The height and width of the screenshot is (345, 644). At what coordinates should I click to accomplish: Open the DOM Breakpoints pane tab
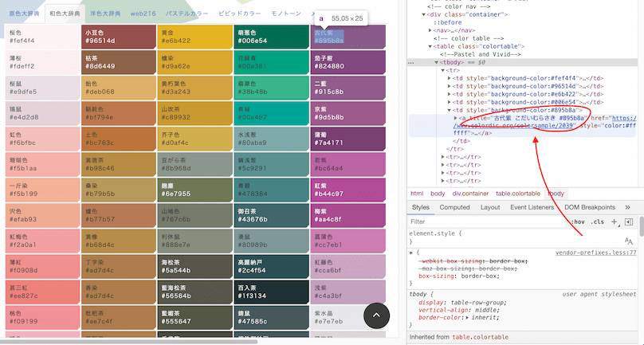590,207
